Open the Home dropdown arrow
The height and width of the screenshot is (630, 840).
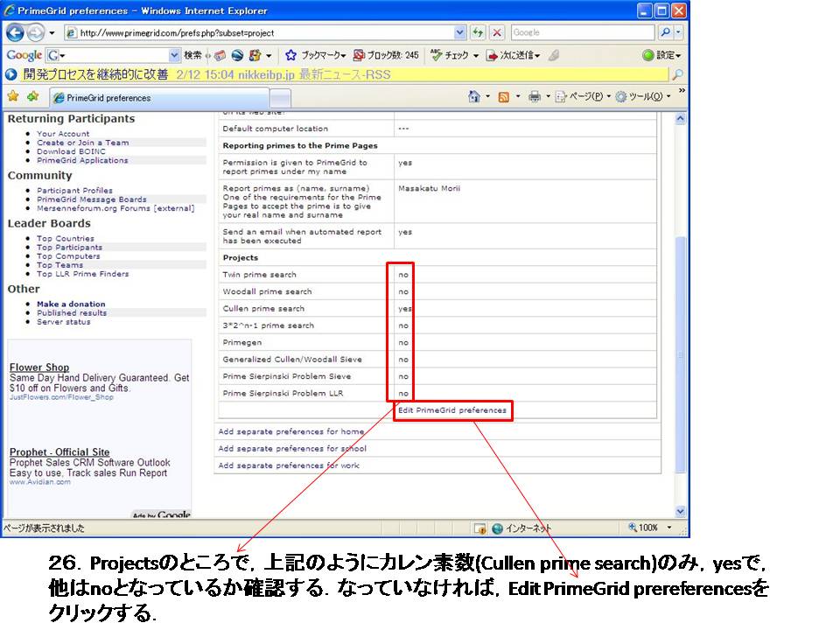pos(487,96)
